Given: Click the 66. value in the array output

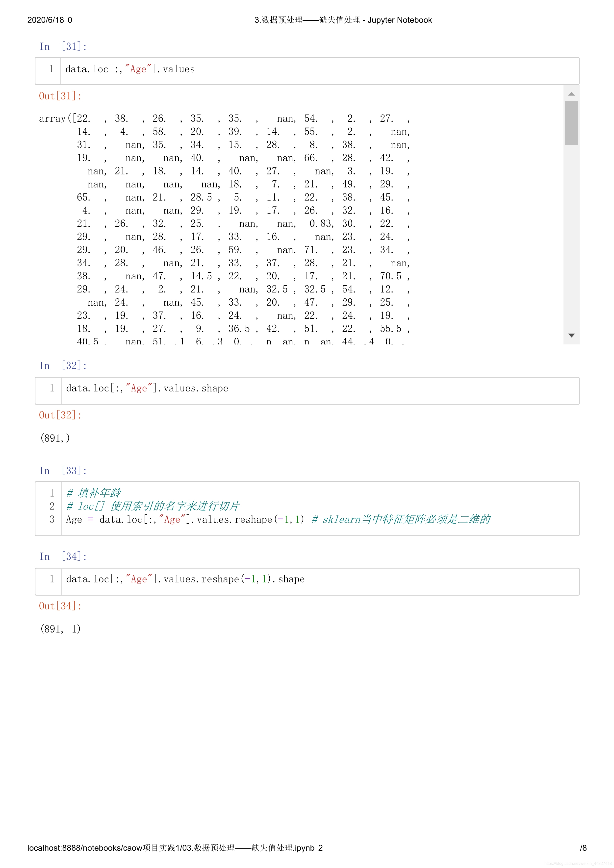Looking at the screenshot, I should coord(311,158).
